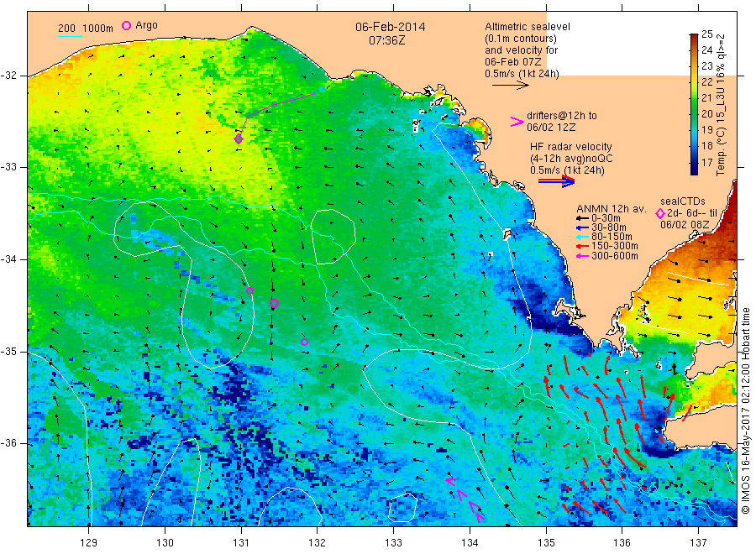Click the 133 longitude axis label
Viewport: 756px width, 554px height.
[393, 543]
